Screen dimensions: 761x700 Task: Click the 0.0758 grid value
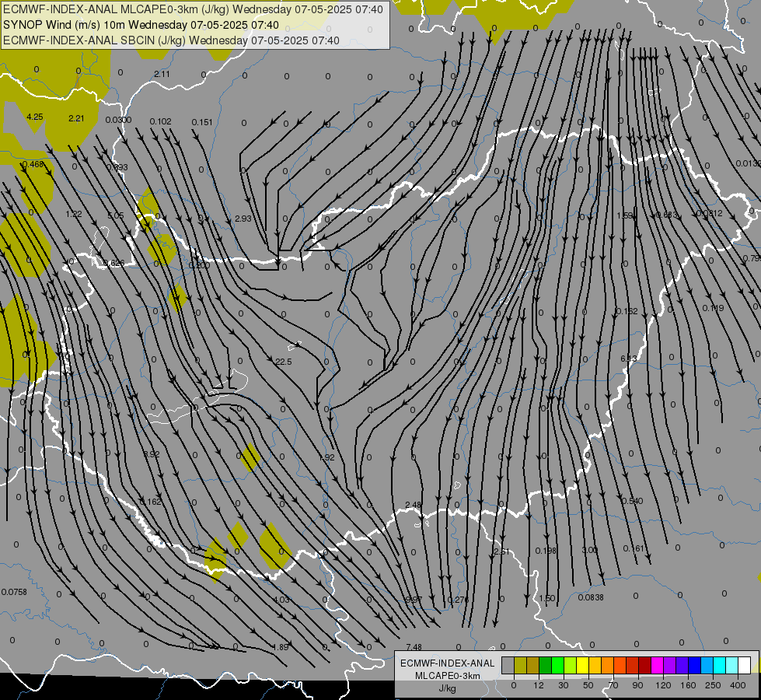14,592
